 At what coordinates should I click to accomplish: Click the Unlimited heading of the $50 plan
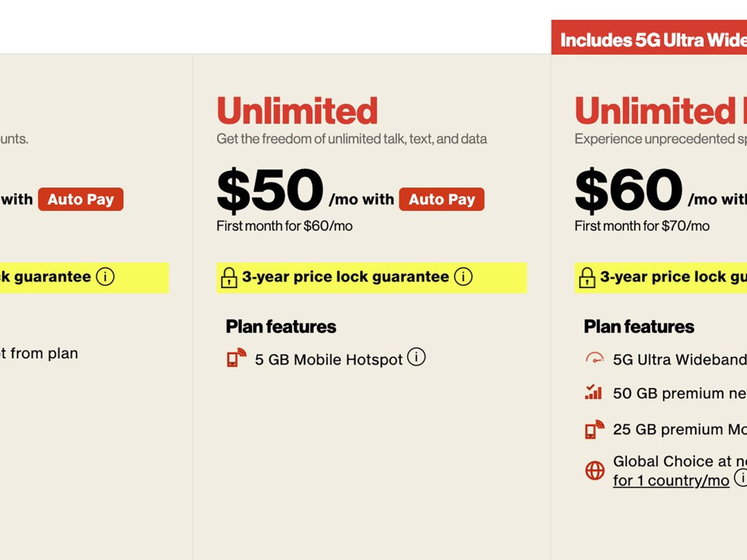(x=297, y=111)
